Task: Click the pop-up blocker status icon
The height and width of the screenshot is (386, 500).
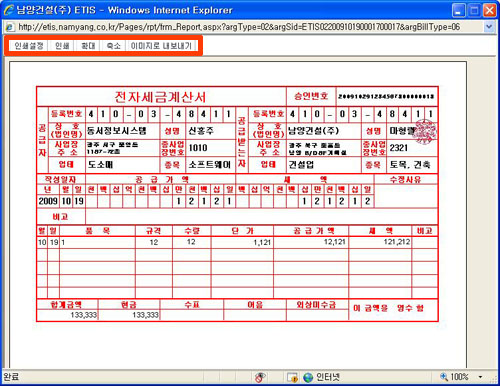Action: click(x=292, y=377)
